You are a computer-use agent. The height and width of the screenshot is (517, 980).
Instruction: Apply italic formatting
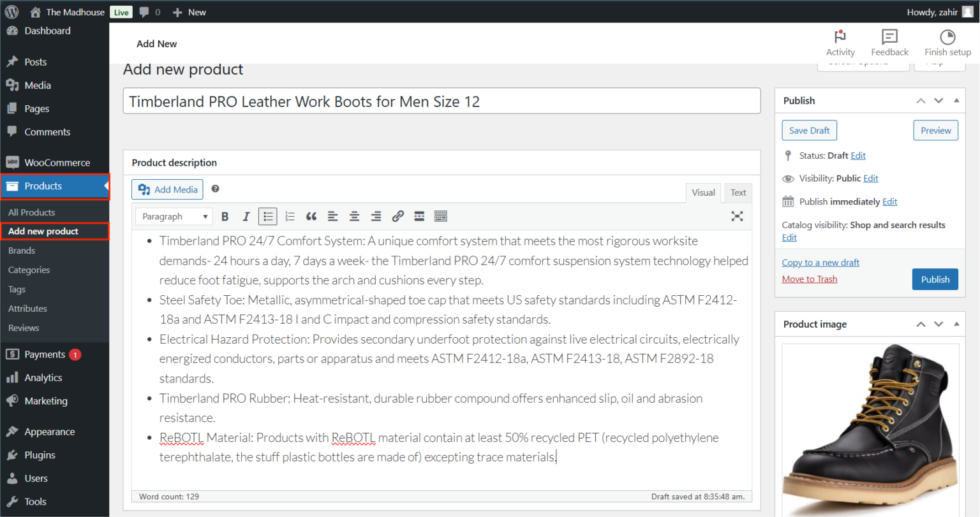246,216
